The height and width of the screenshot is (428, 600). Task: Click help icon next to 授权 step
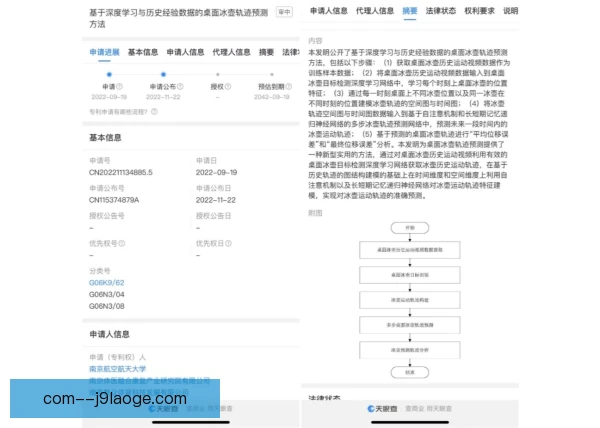pos(228,87)
